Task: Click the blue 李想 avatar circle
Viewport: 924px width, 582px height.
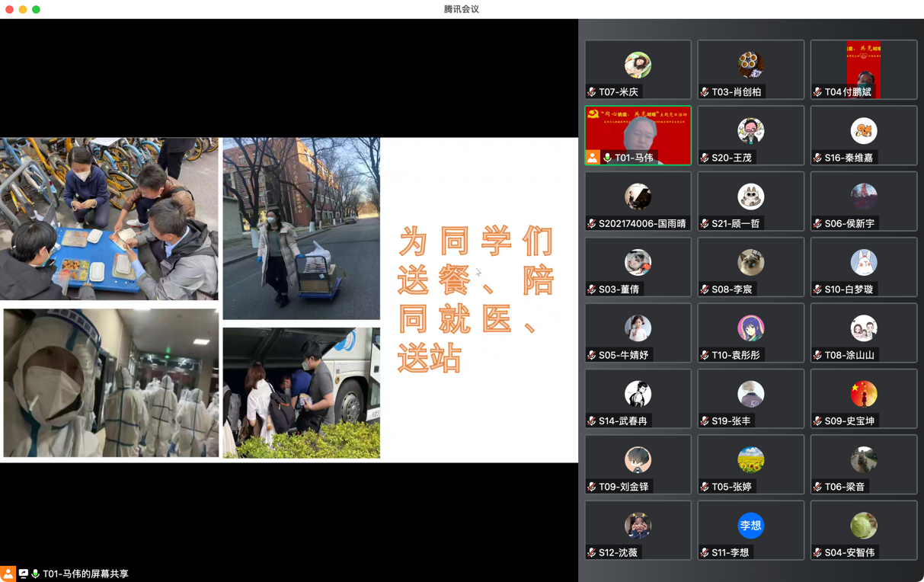Action: coord(750,526)
